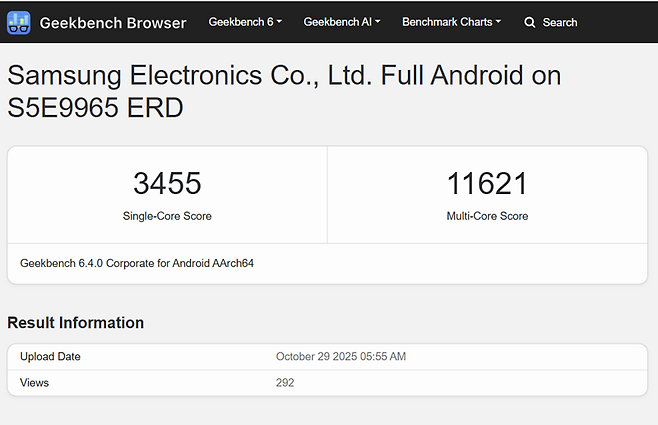
Task: Expand the Geekbench 6 dropdown menu
Action: (245, 22)
